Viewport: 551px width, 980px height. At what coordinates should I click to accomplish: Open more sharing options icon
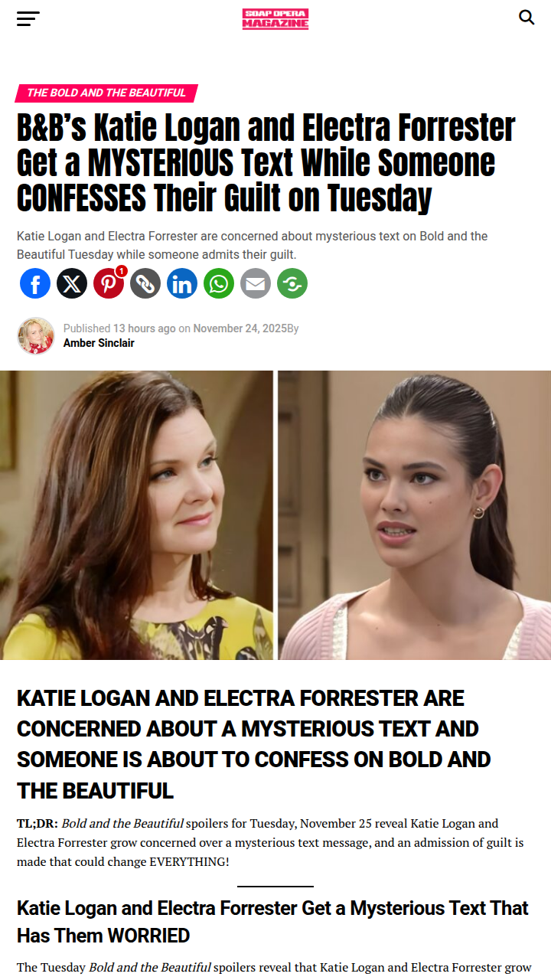(x=292, y=283)
